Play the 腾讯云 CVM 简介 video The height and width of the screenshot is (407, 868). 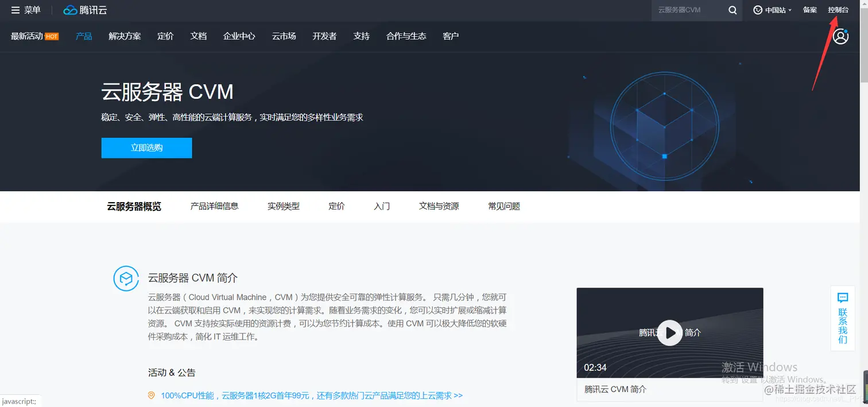point(669,332)
